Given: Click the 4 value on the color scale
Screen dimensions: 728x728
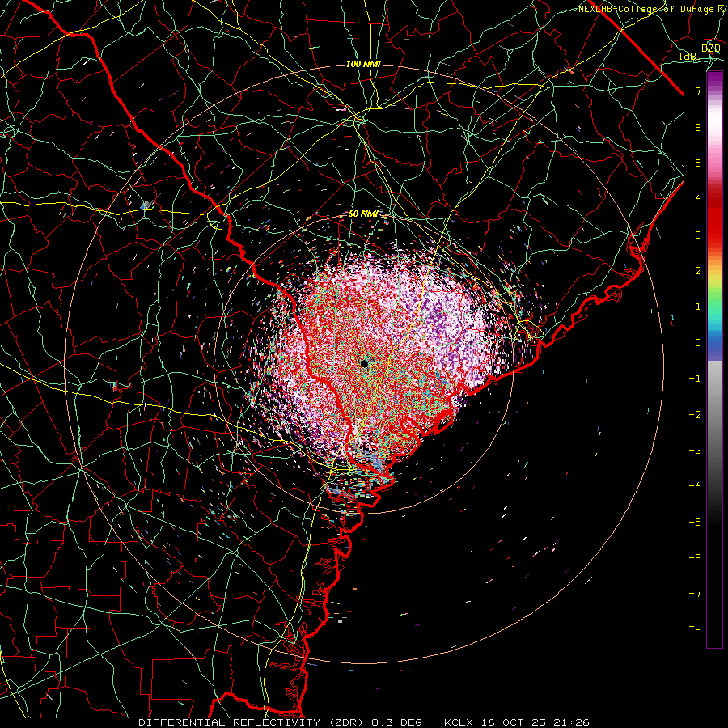Looking at the screenshot, I should pos(698,199).
